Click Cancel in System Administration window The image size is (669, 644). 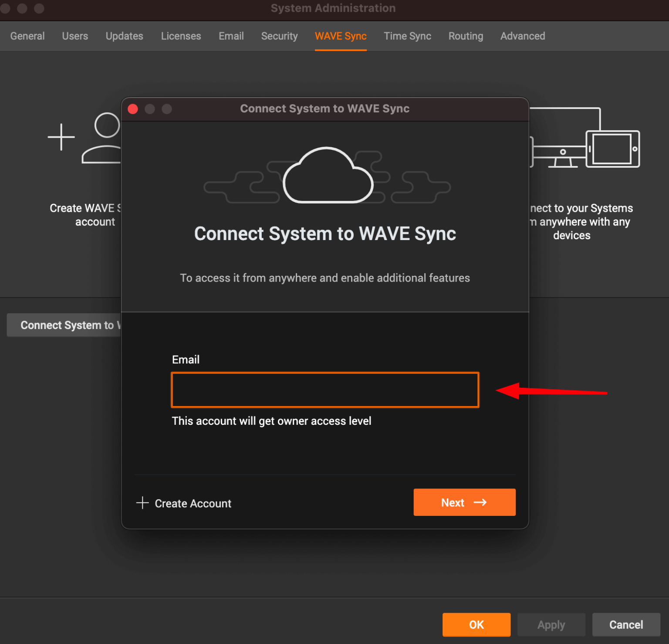(626, 625)
